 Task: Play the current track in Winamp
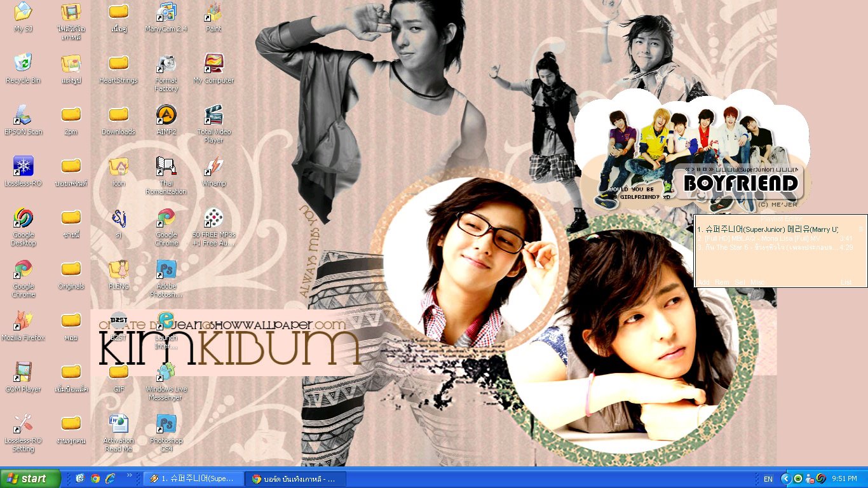click(694, 170)
